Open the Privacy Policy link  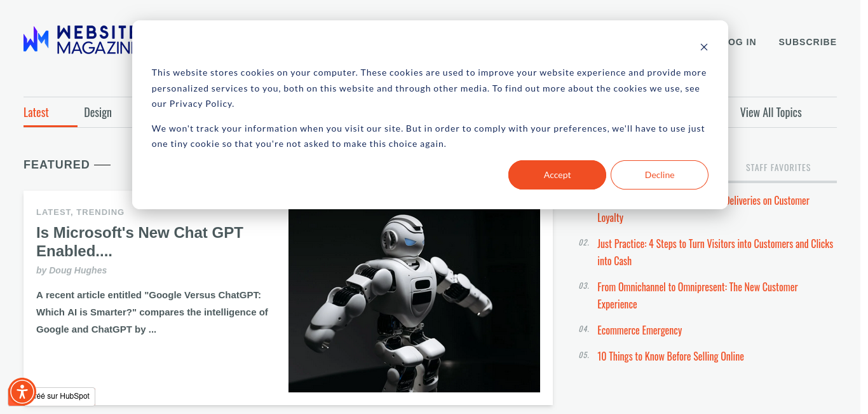201,104
